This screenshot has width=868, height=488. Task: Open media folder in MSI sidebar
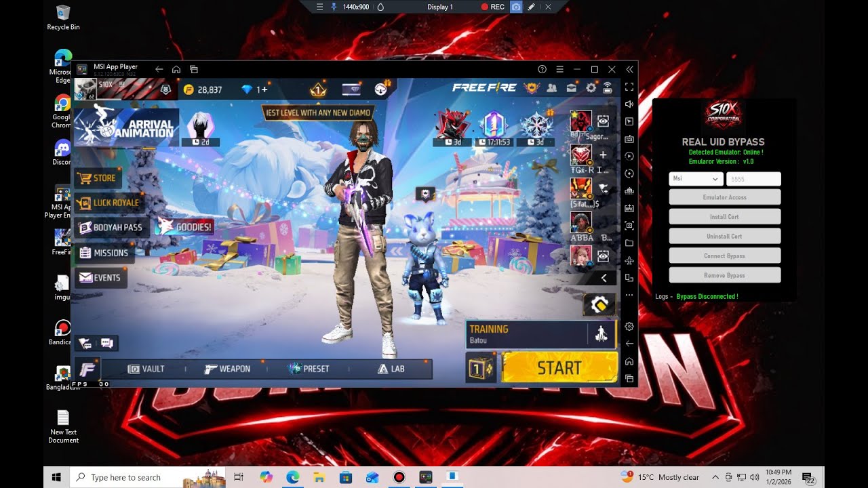629,243
